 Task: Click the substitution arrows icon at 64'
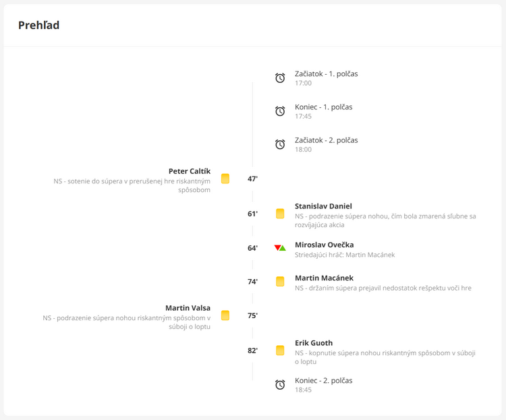click(x=280, y=247)
